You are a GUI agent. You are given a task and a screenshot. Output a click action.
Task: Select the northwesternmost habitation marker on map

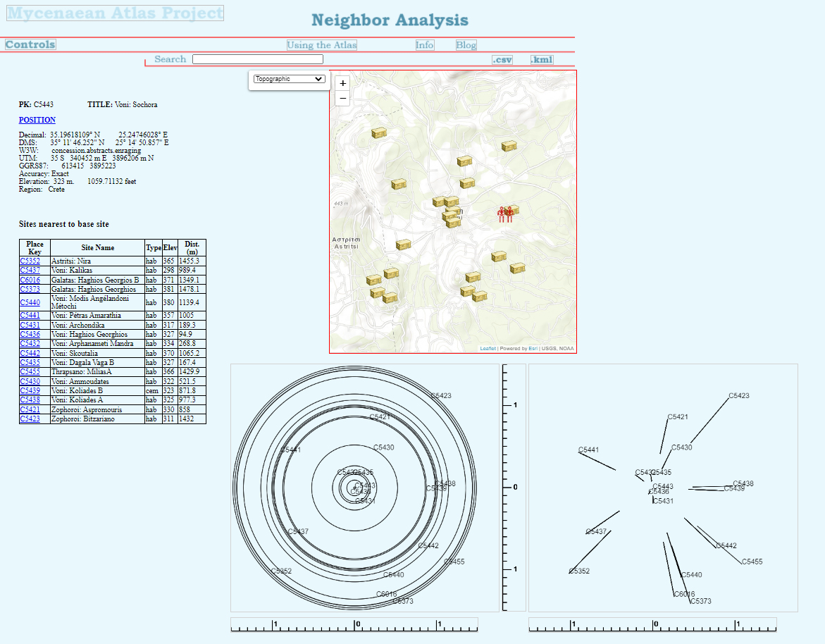click(x=380, y=132)
